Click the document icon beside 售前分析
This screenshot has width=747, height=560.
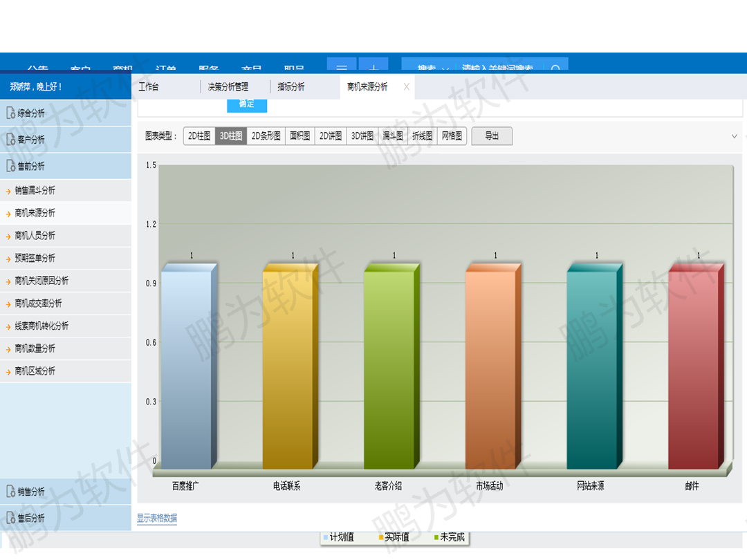pos(10,166)
